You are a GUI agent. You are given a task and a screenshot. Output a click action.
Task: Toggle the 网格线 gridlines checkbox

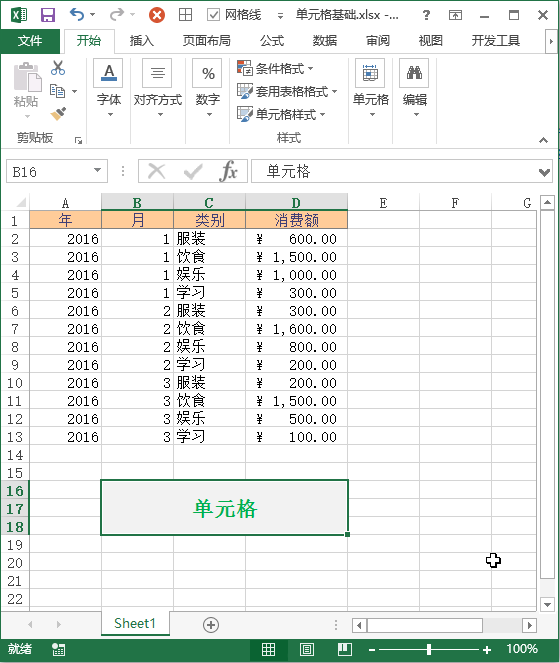click(213, 15)
